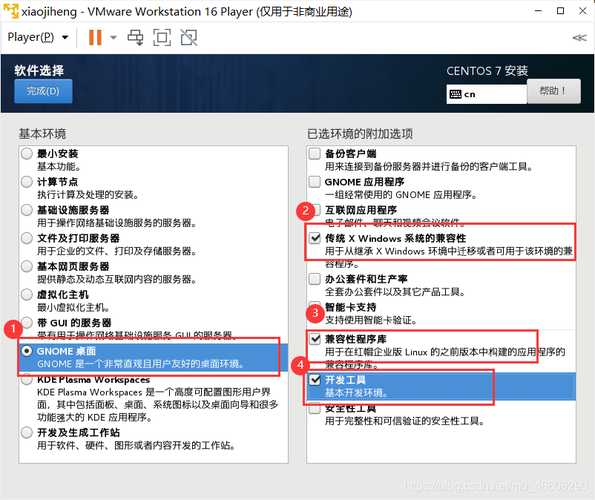Select the 计算节点 radio button
The image size is (595, 500).
[x=27, y=182]
